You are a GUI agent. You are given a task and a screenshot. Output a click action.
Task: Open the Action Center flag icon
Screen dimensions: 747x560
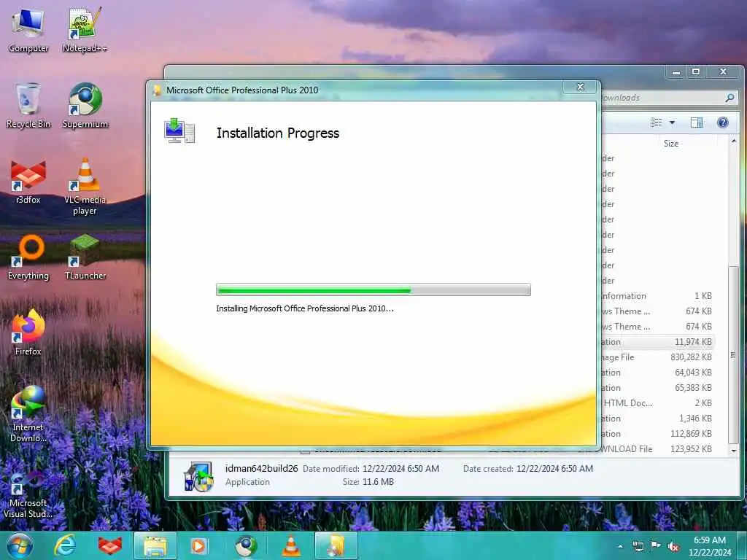coord(656,546)
